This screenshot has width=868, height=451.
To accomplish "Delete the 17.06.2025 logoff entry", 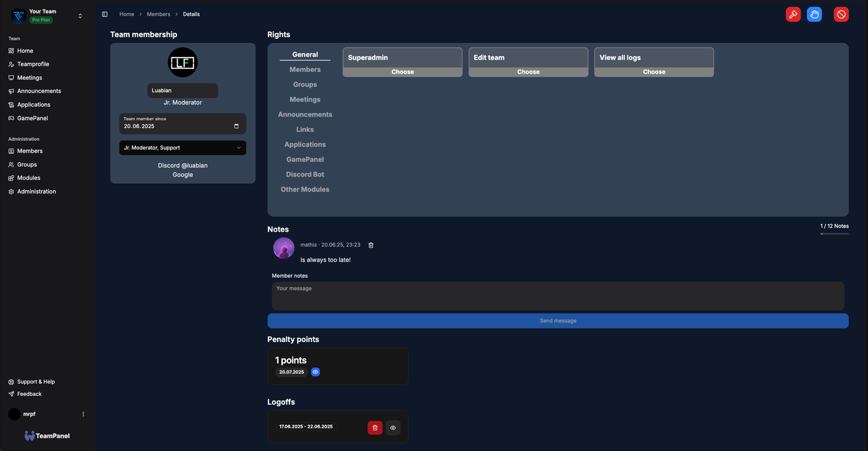I will (375, 428).
